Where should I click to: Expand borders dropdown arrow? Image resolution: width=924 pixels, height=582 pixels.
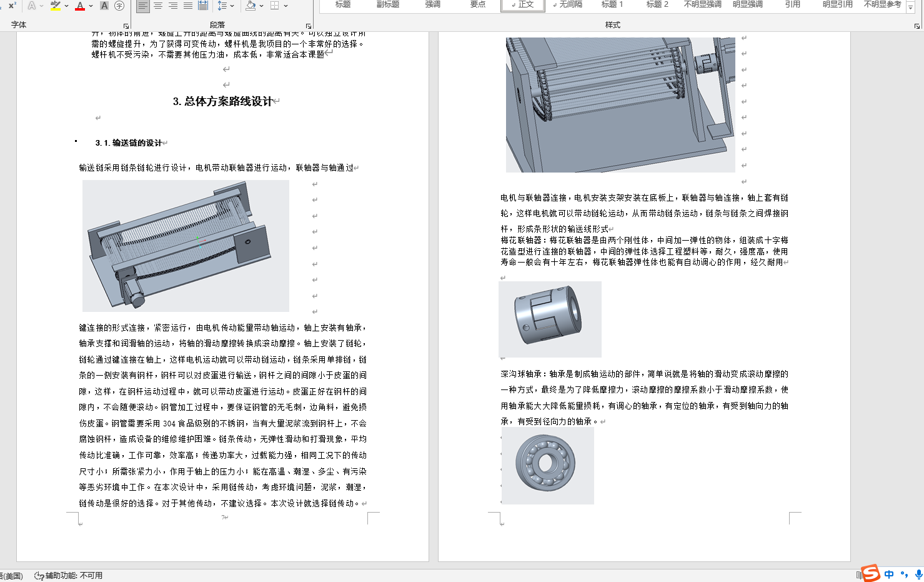(286, 6)
